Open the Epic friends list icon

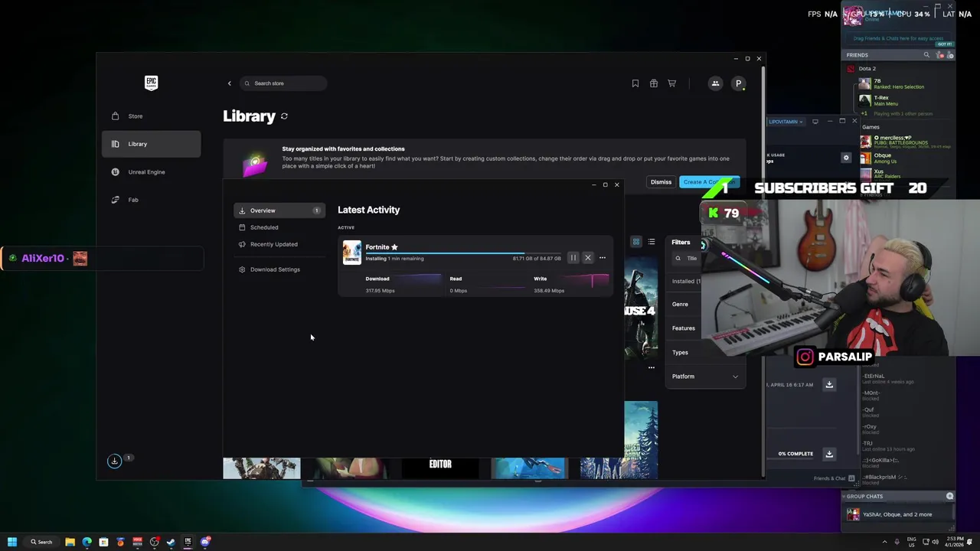[715, 83]
